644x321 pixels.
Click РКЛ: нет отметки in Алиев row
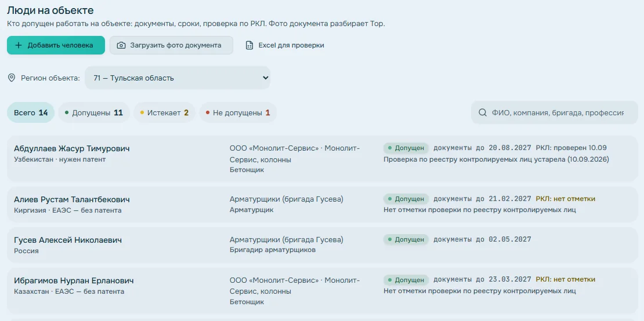point(566,199)
